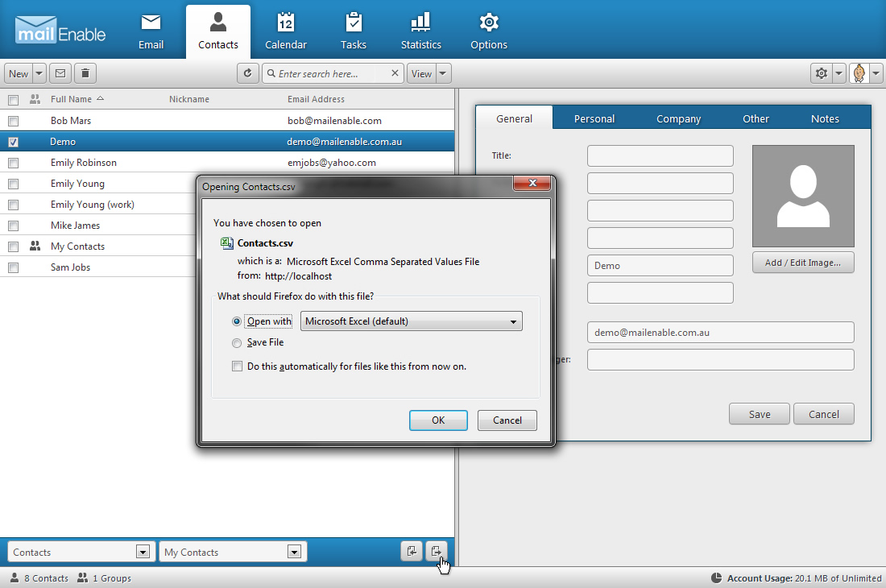Viewport: 886px width, 588px height.
Task: Enable do this automatically for files
Action: click(x=238, y=366)
